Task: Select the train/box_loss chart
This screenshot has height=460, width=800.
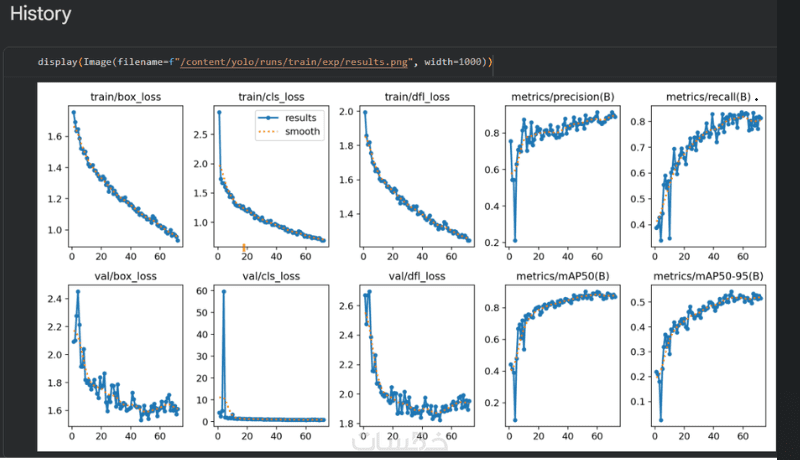Action: [x=126, y=176]
